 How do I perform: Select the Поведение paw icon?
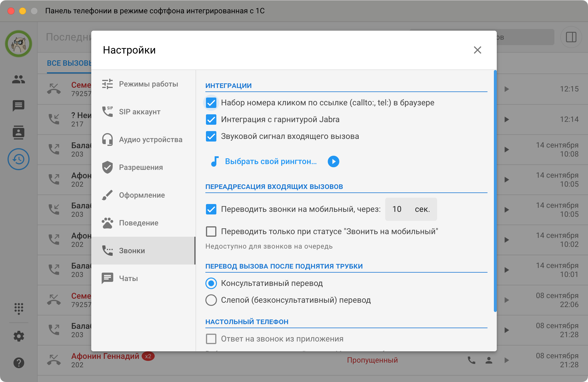pyautogui.click(x=107, y=223)
